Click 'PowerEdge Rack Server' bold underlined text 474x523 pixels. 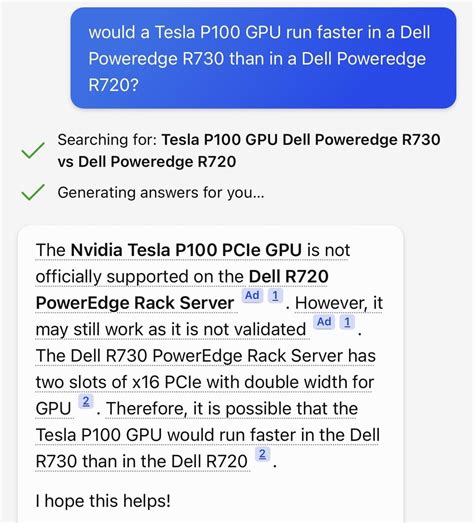pyautogui.click(x=135, y=303)
